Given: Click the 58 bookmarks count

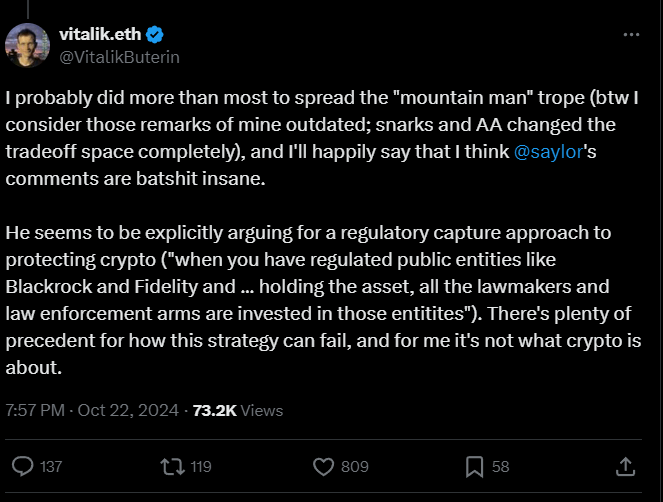Looking at the screenshot, I should (501, 466).
